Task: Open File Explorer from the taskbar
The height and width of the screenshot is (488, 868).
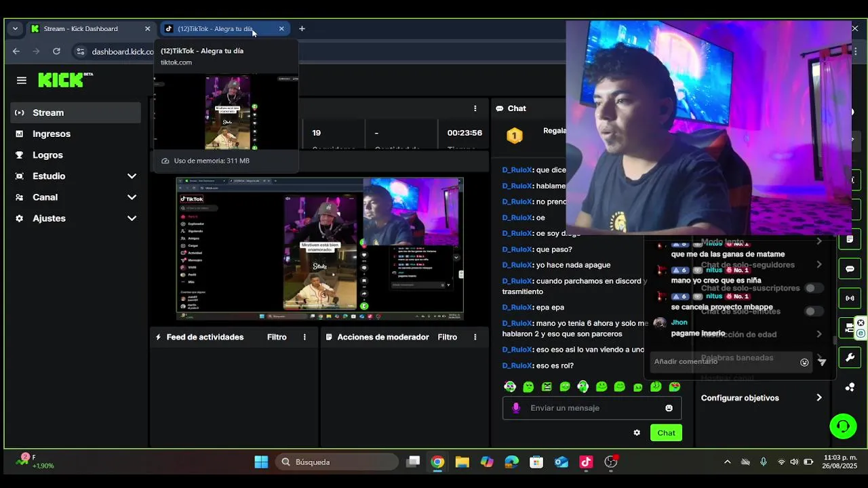Action: [x=462, y=462]
